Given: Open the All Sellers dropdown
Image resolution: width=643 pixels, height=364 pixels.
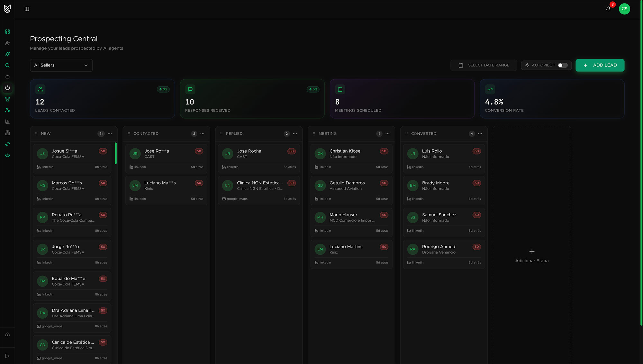Looking at the screenshot, I should pyautogui.click(x=61, y=65).
